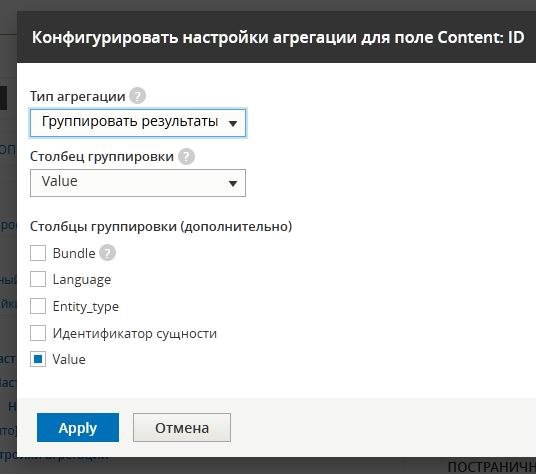The image size is (536, 474).
Task: Check the Entity_type option
Action: [38, 306]
